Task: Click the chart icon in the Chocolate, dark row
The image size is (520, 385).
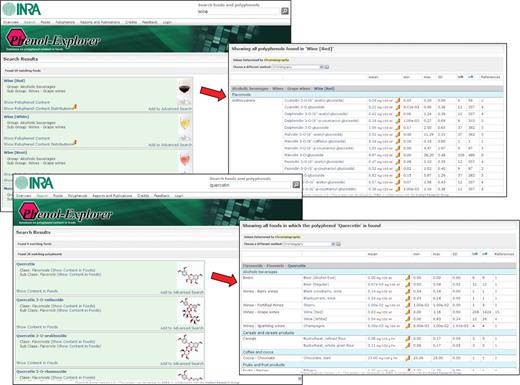Action: pyautogui.click(x=408, y=358)
